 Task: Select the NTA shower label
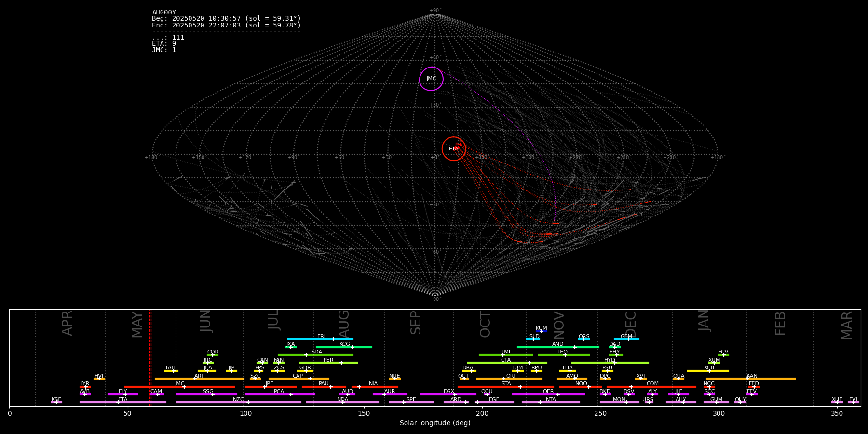click(551, 400)
